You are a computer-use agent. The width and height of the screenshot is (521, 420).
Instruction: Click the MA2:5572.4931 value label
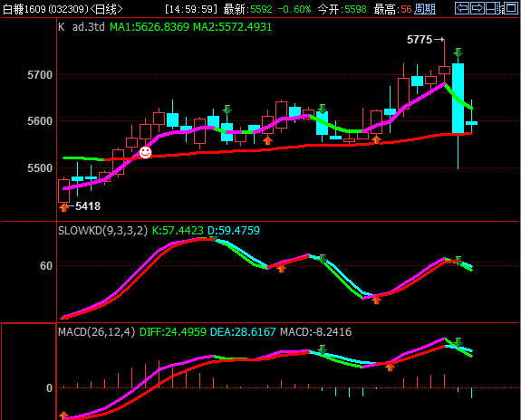(233, 27)
